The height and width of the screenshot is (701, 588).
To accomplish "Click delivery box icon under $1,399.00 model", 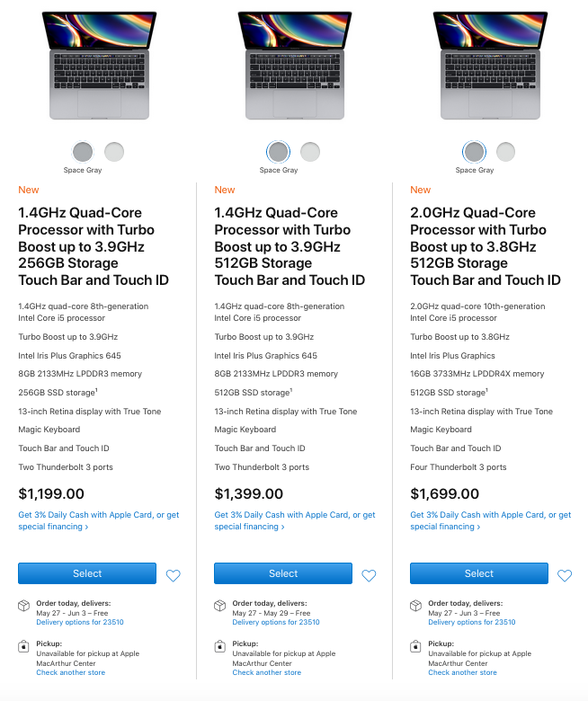I will 220,606.
